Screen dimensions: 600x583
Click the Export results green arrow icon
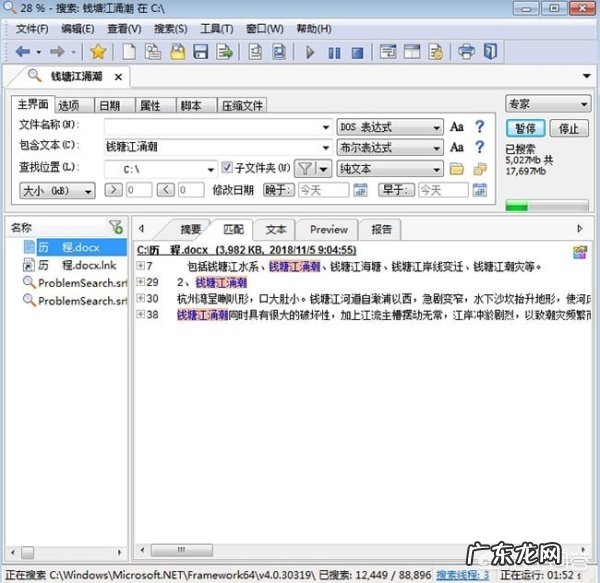pyautogui.click(x=224, y=52)
